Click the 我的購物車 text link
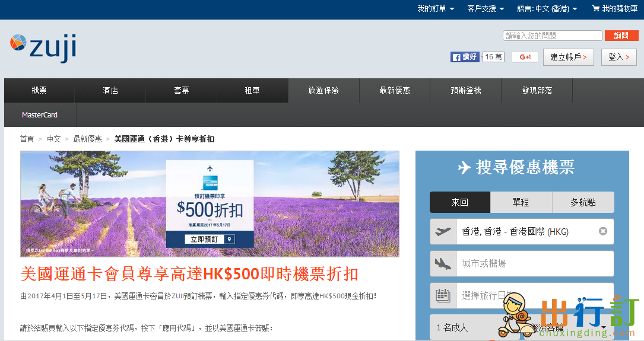The height and width of the screenshot is (341, 644). [x=620, y=9]
